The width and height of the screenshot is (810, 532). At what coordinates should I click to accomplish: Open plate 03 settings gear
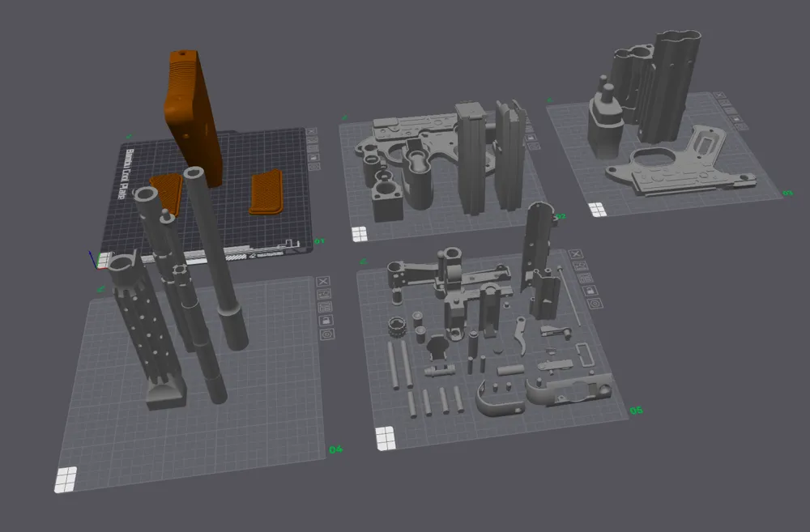[x=742, y=127]
